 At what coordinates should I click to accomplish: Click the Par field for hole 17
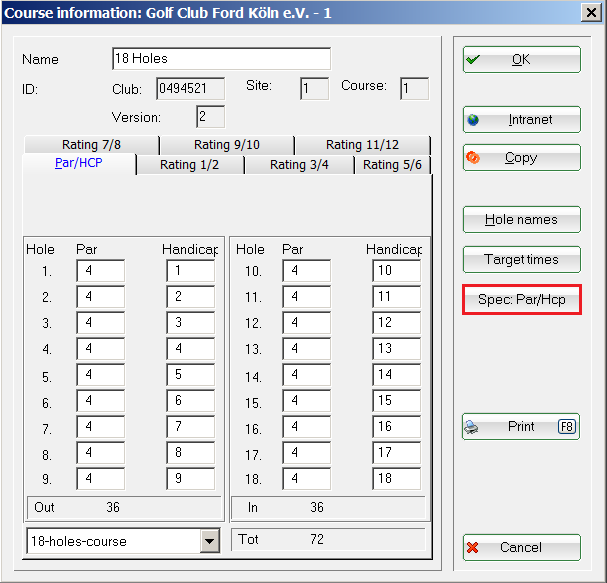(307, 453)
